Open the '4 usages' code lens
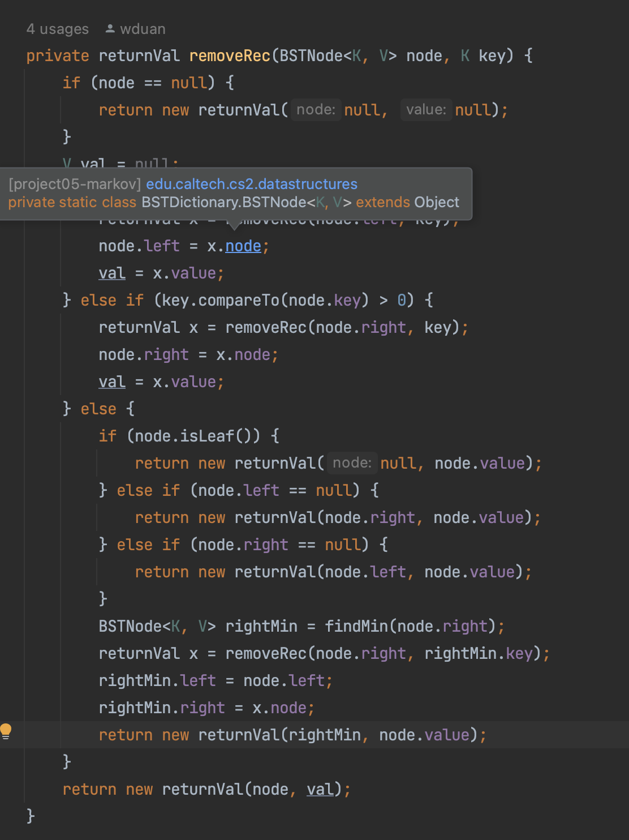Image resolution: width=629 pixels, height=840 pixels. (x=58, y=29)
